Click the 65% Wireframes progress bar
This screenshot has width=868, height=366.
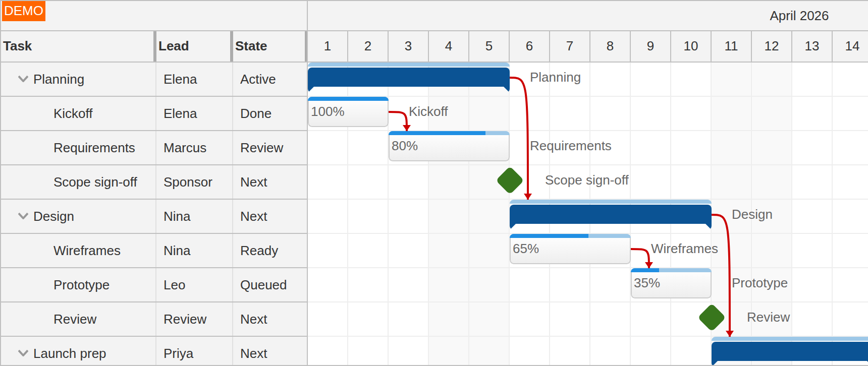pyautogui.click(x=570, y=249)
